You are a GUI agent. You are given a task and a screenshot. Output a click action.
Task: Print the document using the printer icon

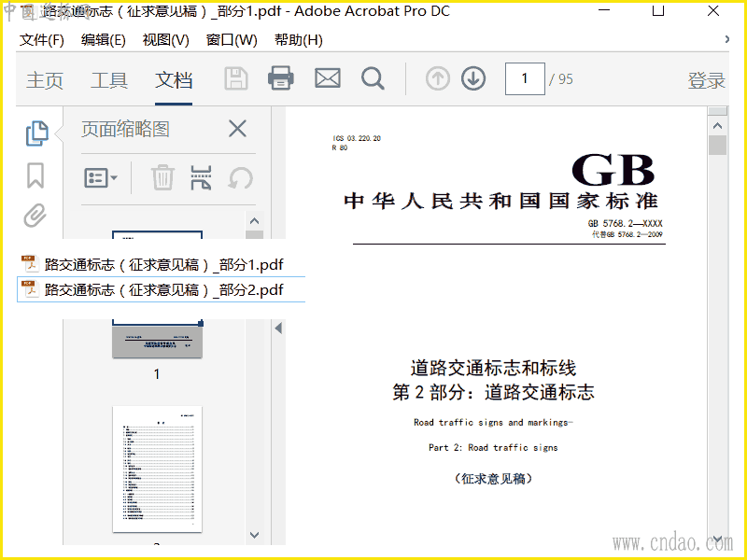281,78
